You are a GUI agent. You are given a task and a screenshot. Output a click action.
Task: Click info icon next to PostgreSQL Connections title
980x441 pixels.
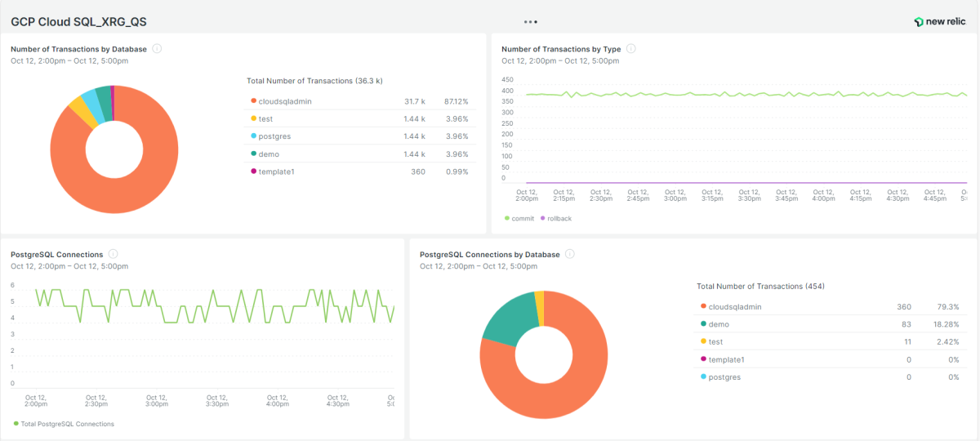click(114, 254)
